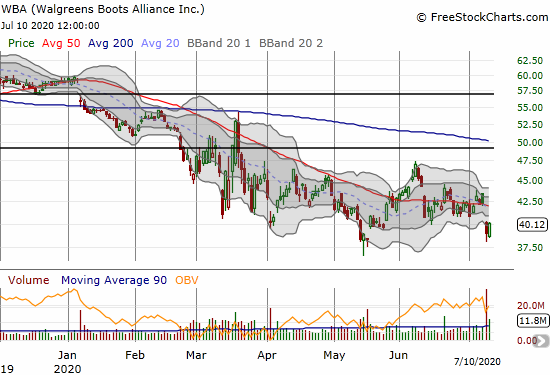The image size is (550, 375).
Task: Click the 11.8M current volume box
Action: coord(532,320)
